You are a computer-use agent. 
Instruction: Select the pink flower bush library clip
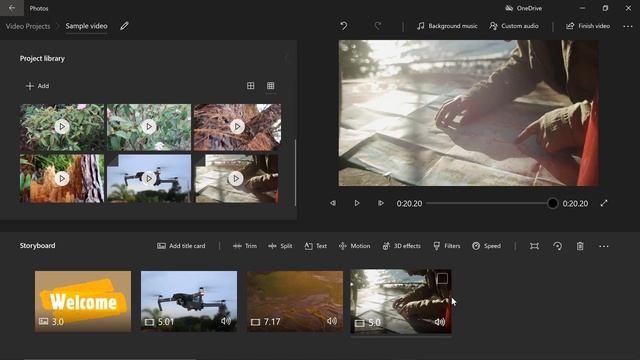[149, 127]
